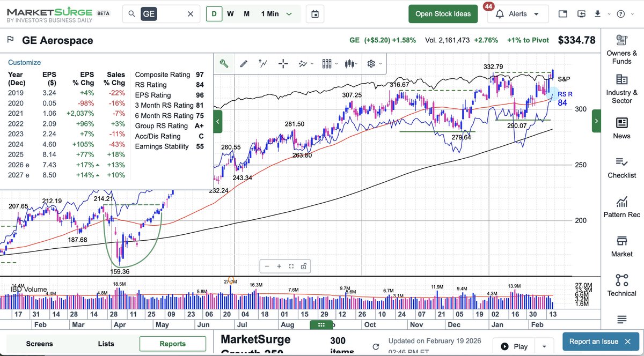This screenshot has width=644, height=356.
Task: Expand the gear settings chevron
Action: 381,64
